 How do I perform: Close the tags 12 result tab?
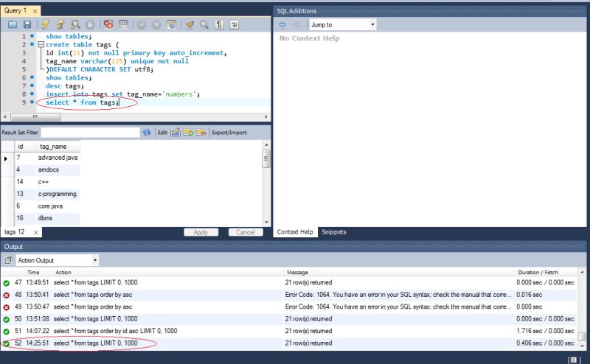(36, 233)
